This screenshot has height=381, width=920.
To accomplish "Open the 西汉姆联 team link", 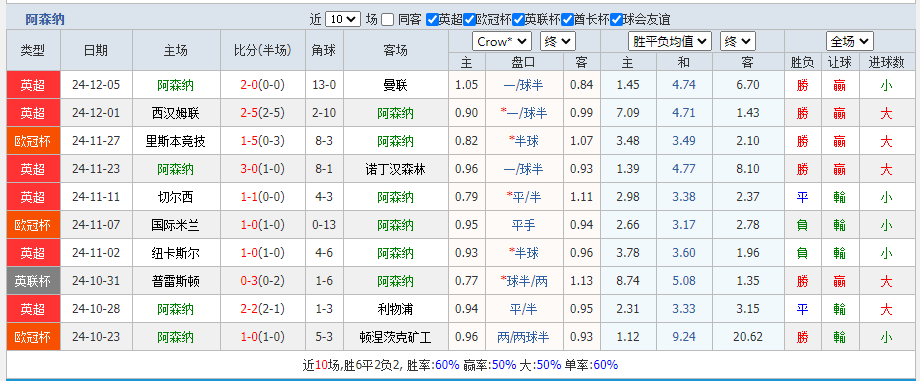I will 176,113.
